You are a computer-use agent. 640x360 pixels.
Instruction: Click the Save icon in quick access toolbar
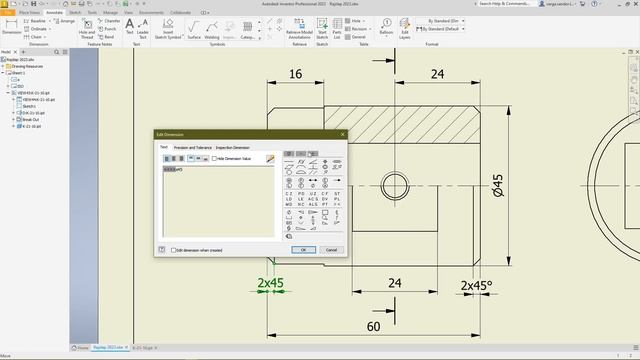coord(33,4)
